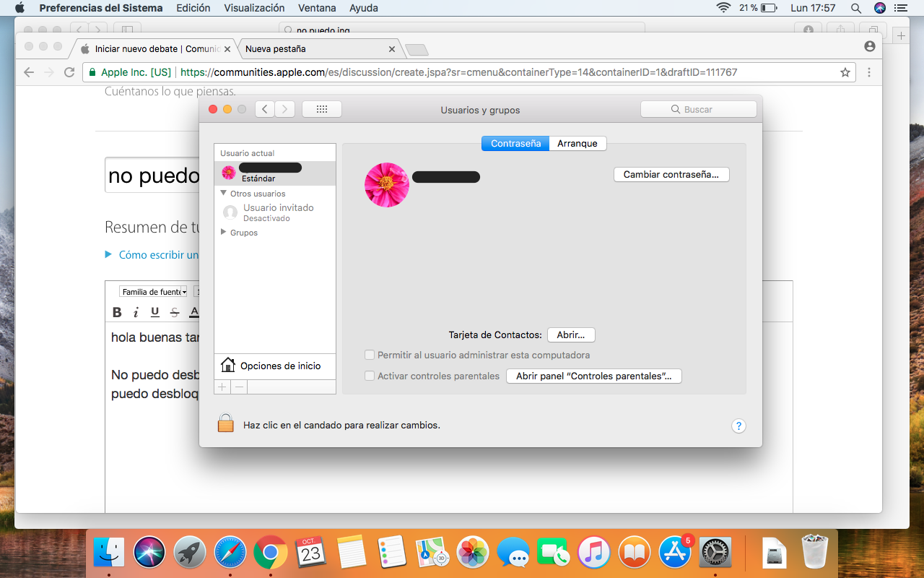Reload the page in Chrome
The width and height of the screenshot is (924, 578).
click(69, 72)
